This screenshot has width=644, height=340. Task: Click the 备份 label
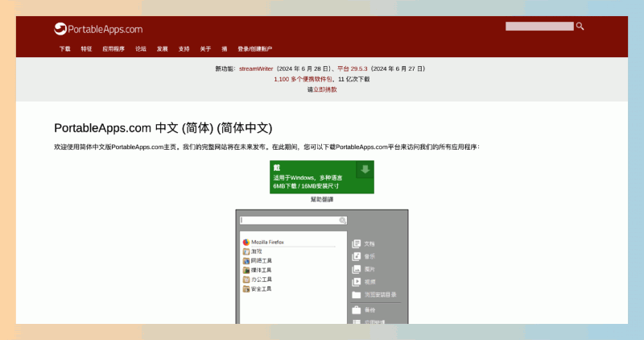pyautogui.click(x=369, y=310)
